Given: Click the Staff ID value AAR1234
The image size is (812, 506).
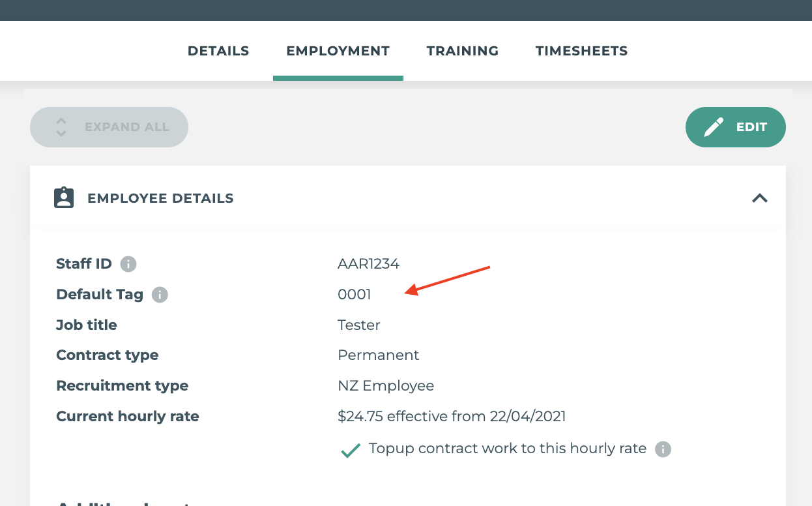Looking at the screenshot, I should [x=368, y=264].
